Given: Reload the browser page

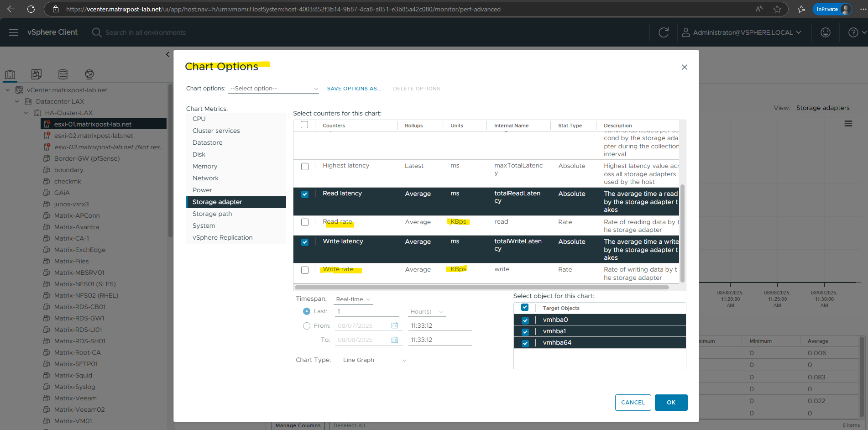Looking at the screenshot, I should point(31,9).
